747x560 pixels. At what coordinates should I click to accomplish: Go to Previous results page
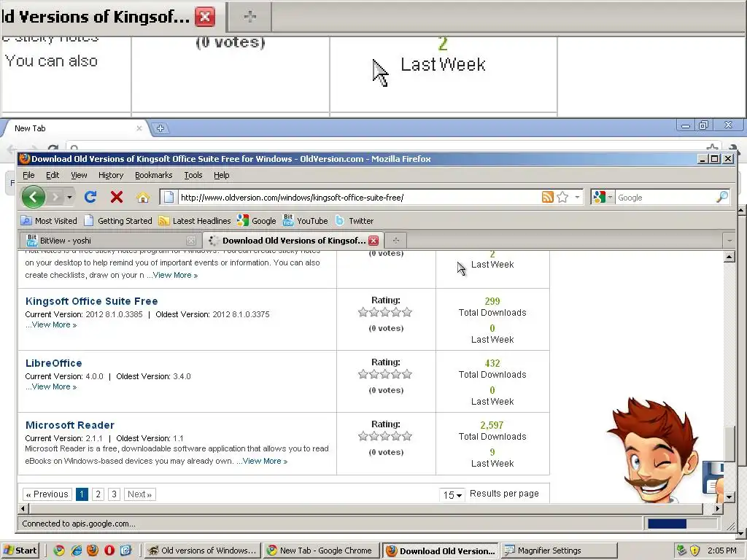(x=47, y=494)
